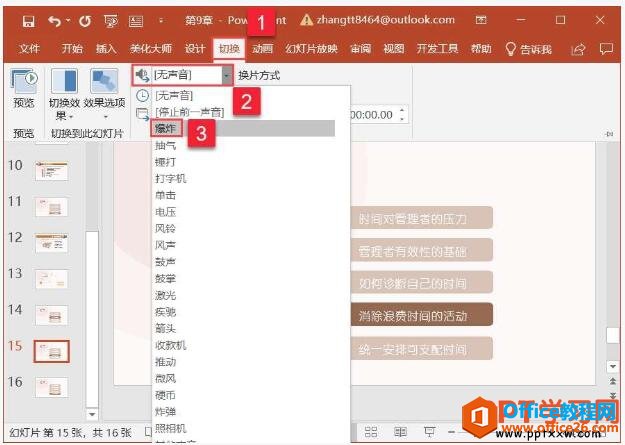Viewport: 625px width, 445px height.
Task: Choose [停止前一声音] in the list
Action: pos(190,112)
